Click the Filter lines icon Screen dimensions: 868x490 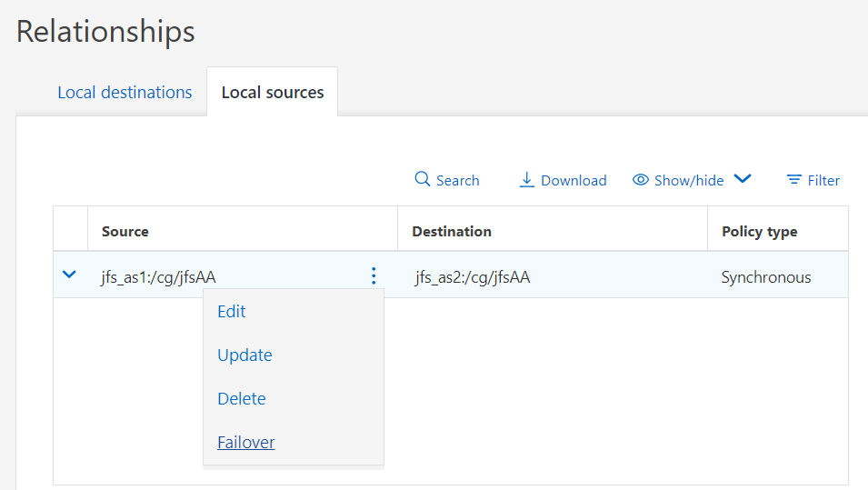[794, 180]
